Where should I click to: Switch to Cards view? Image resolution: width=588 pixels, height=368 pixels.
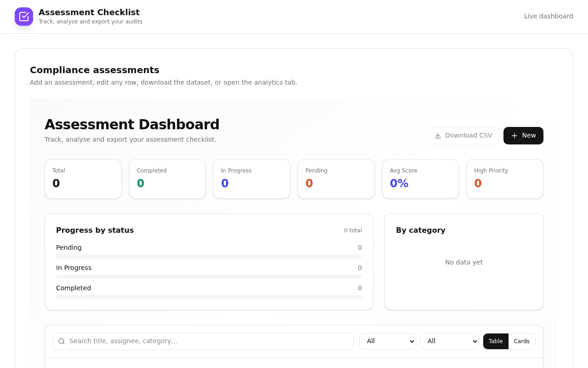click(522, 341)
